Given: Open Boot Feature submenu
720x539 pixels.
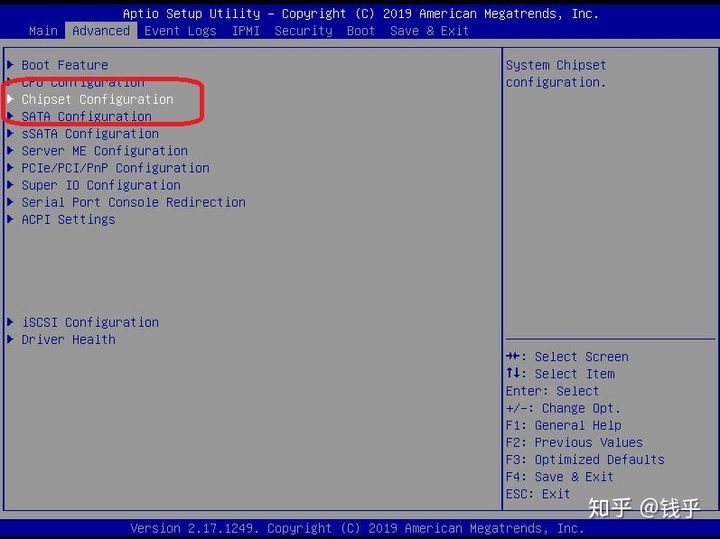Looking at the screenshot, I should coord(65,65).
